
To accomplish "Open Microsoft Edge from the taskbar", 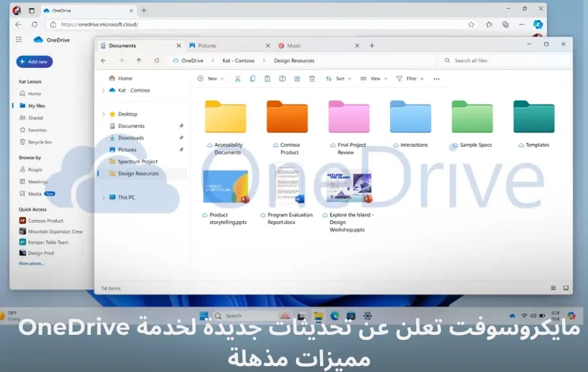I will click(x=335, y=316).
